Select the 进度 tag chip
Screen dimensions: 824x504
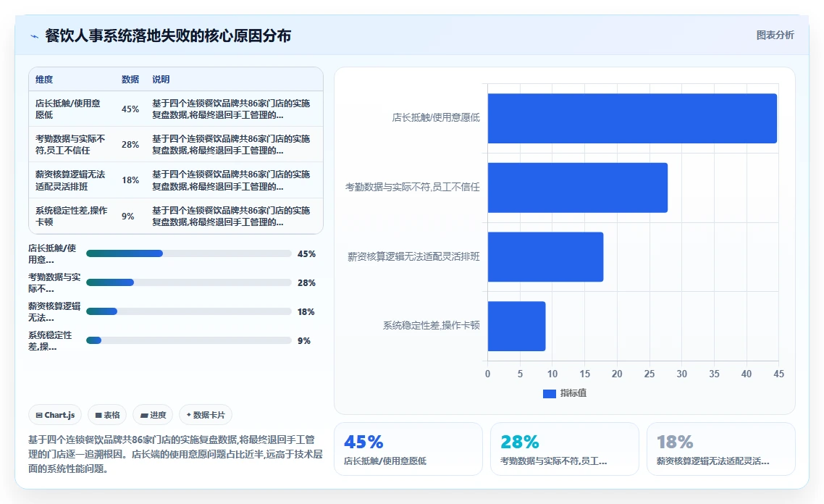click(x=153, y=415)
